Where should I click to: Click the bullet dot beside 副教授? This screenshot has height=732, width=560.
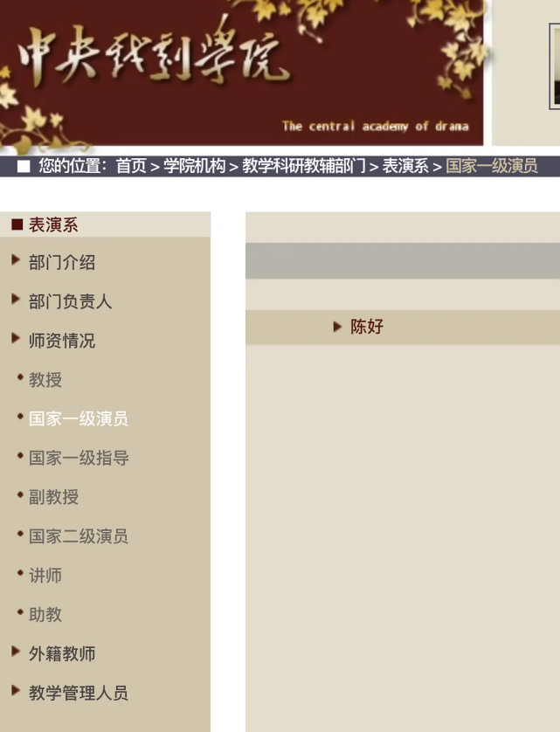[20, 494]
